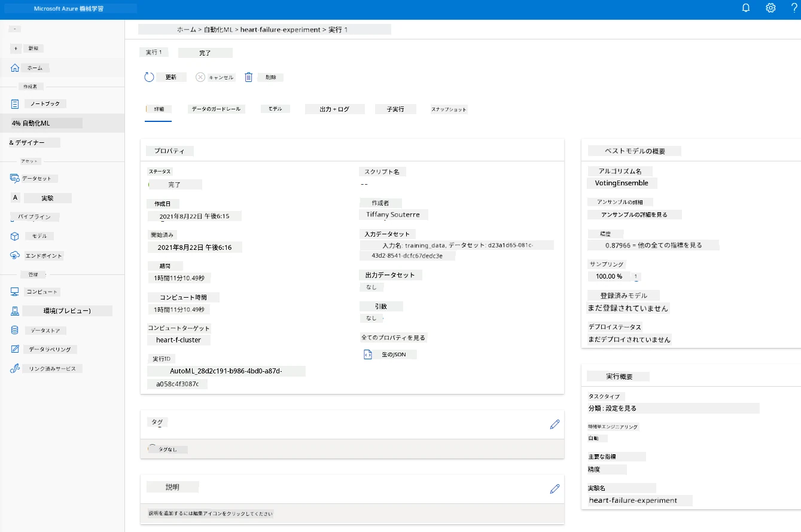This screenshot has width=801, height=532.
Task: Open the settings gear in the top bar
Action: 770,8
